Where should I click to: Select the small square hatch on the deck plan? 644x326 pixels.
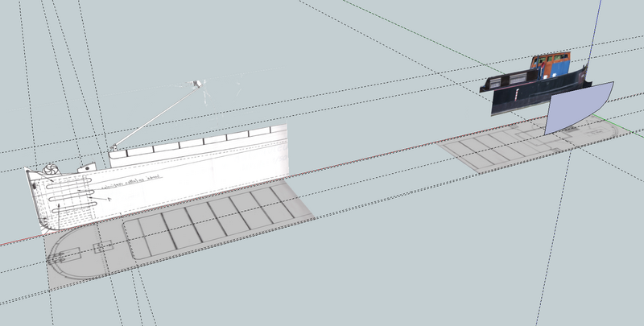(x=103, y=248)
